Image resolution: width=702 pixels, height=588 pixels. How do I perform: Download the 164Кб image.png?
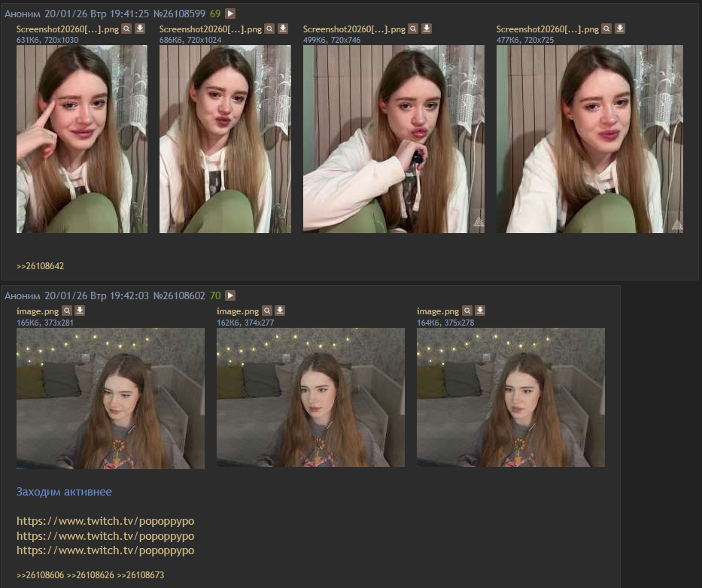click(480, 311)
